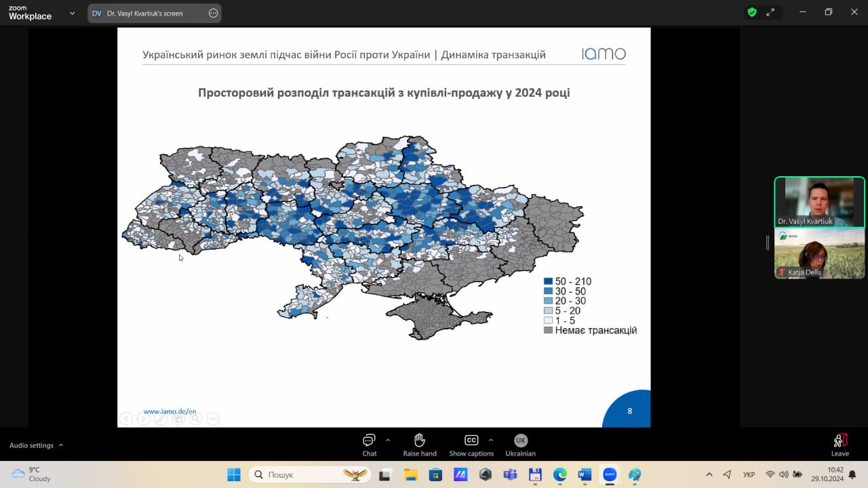Viewport: 868px width, 488px height.
Task: Expand Audio settings menu
Action: pyautogui.click(x=37, y=445)
